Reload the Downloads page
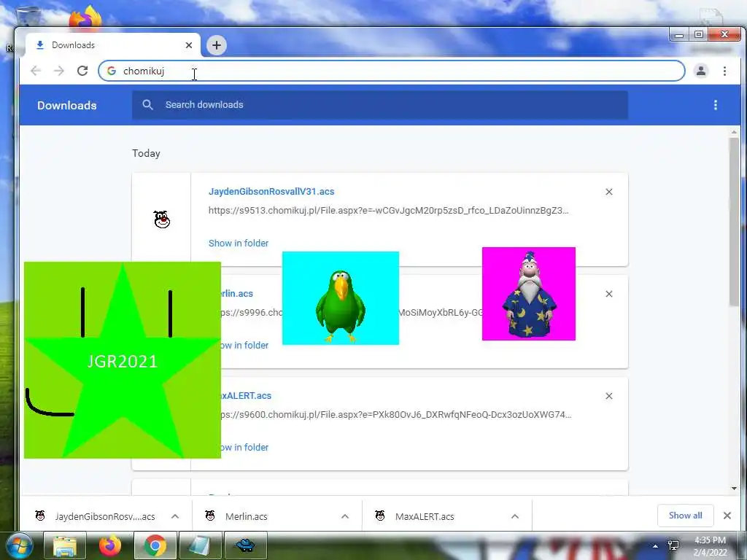 (x=82, y=71)
